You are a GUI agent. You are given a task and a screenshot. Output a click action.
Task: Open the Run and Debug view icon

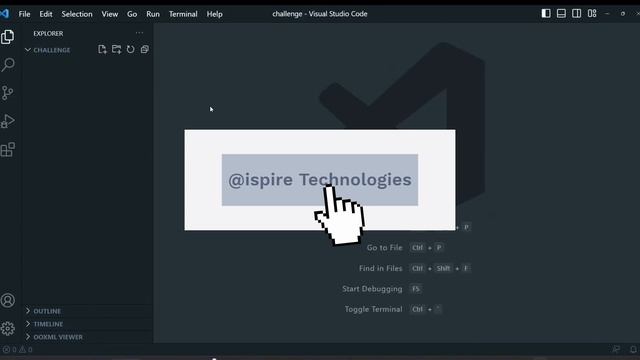8,121
